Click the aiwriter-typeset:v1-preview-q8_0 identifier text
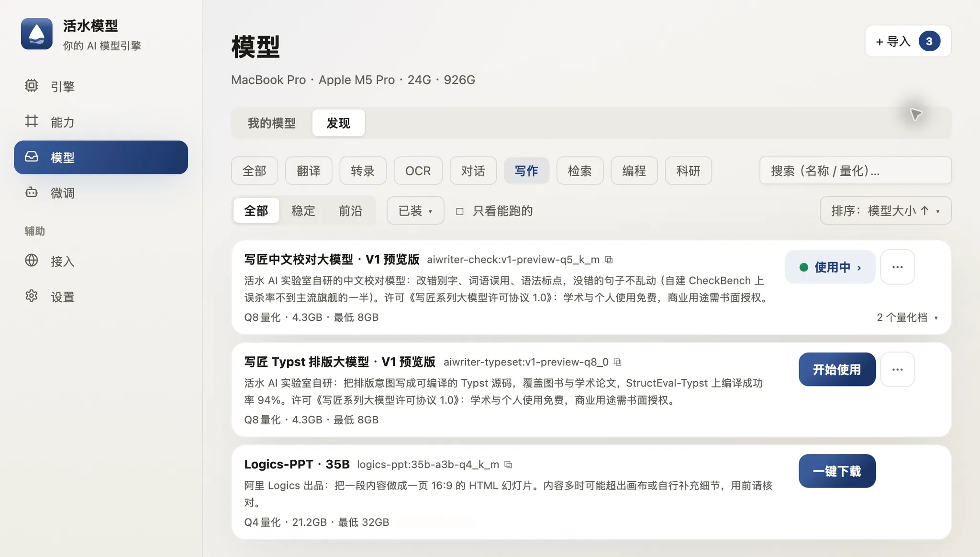The width and height of the screenshot is (980, 557). [526, 362]
